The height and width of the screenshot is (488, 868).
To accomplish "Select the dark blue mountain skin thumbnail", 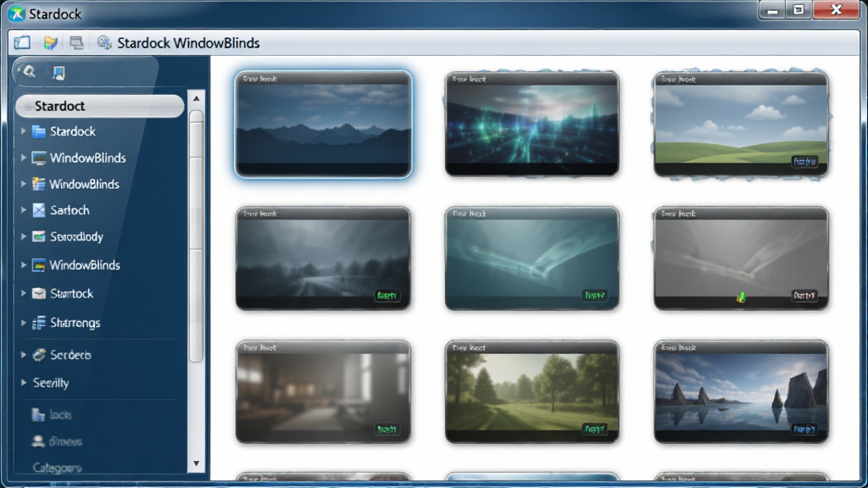I will point(323,124).
